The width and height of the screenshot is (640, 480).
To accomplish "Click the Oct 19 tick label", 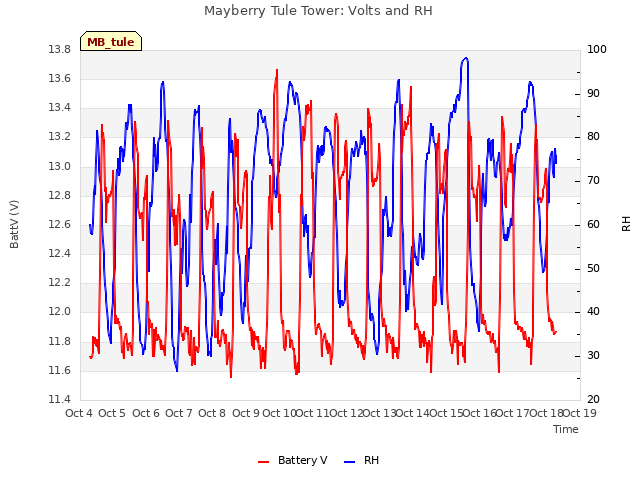I will pyautogui.click(x=580, y=413).
